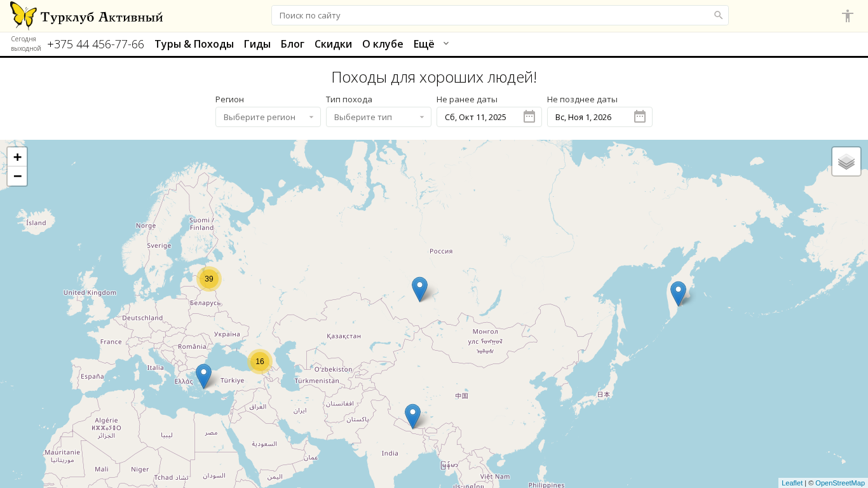Click the Турклуб Активный site title
This screenshot has height=488, width=868.
point(102,17)
